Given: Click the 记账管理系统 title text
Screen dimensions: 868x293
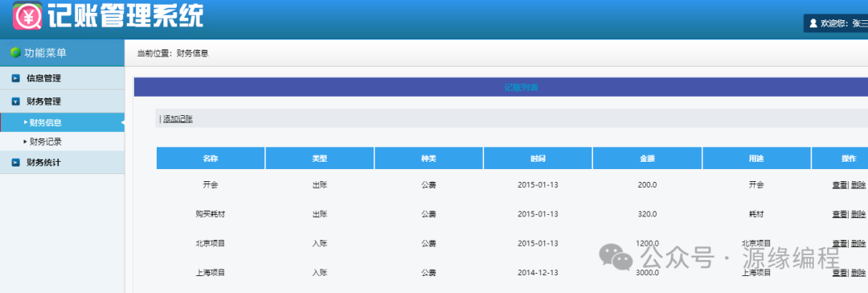Looking at the screenshot, I should 125,15.
